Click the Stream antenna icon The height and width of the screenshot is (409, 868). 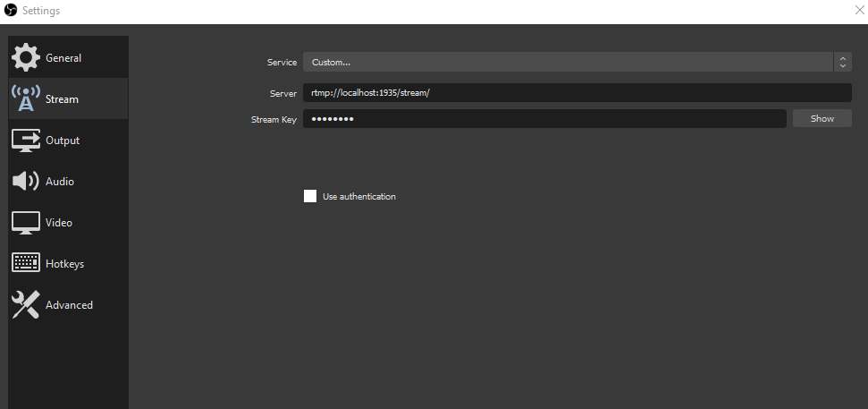[25, 98]
